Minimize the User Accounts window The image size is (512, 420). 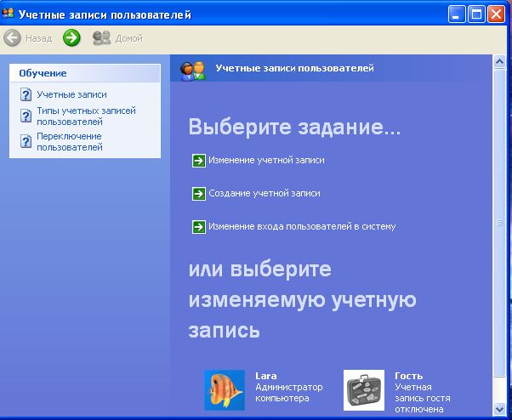click(457, 14)
